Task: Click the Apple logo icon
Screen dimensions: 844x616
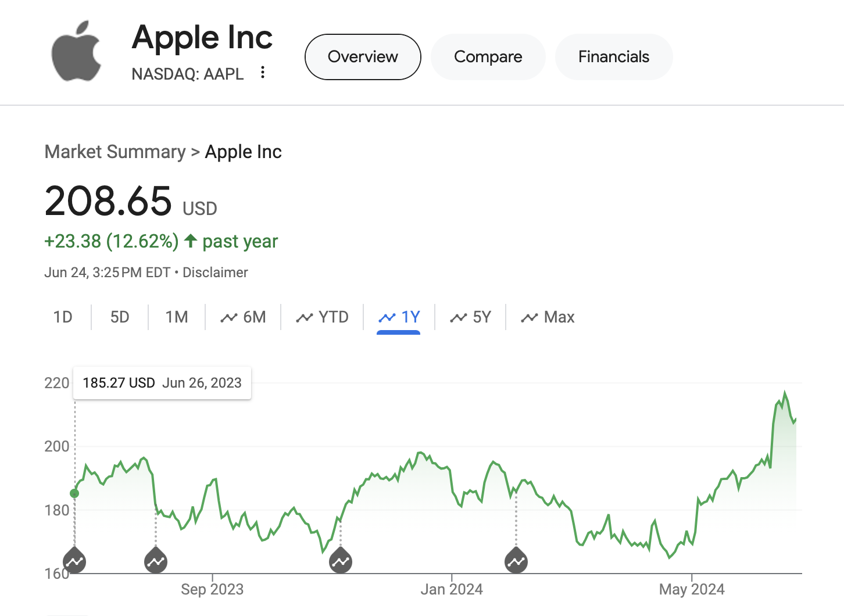Action: pyautogui.click(x=76, y=51)
